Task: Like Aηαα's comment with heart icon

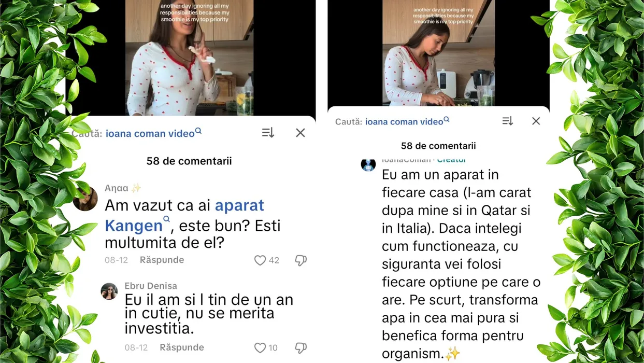Action: point(260,260)
